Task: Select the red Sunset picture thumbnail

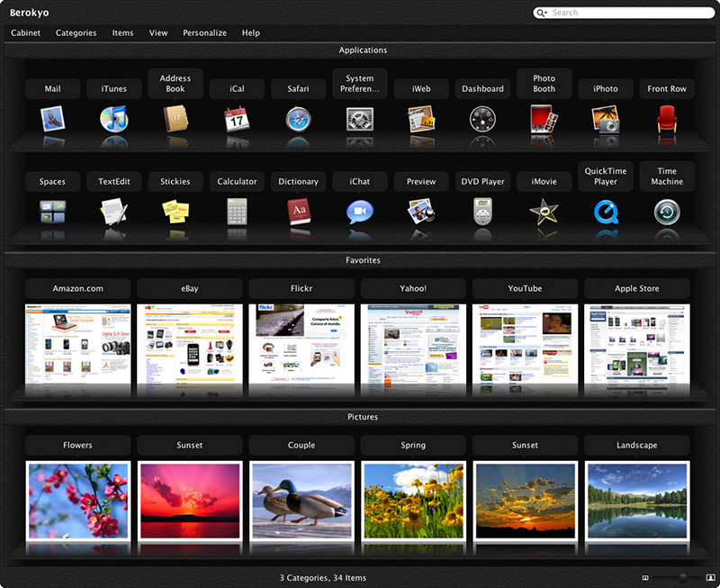Action: pyautogui.click(x=190, y=502)
